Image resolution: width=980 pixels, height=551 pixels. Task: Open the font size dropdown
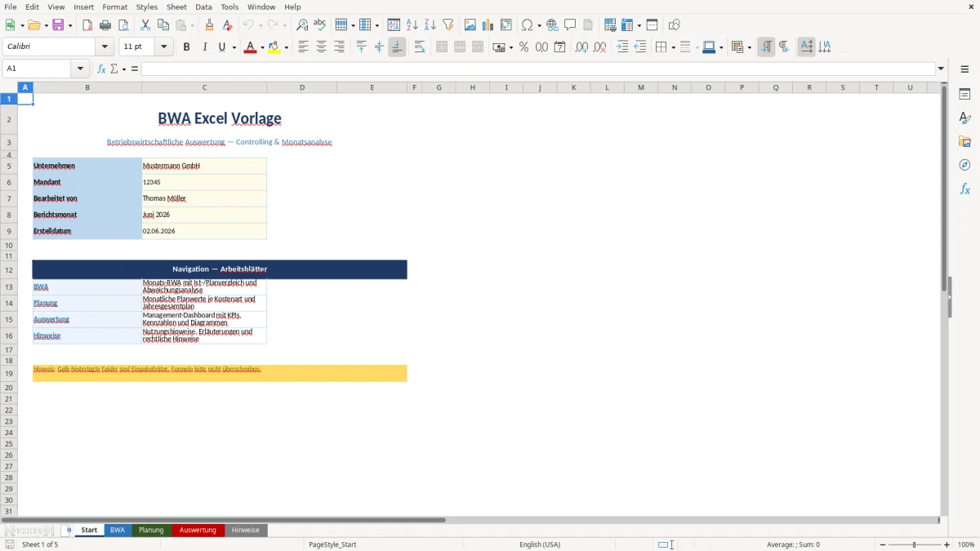pos(164,47)
